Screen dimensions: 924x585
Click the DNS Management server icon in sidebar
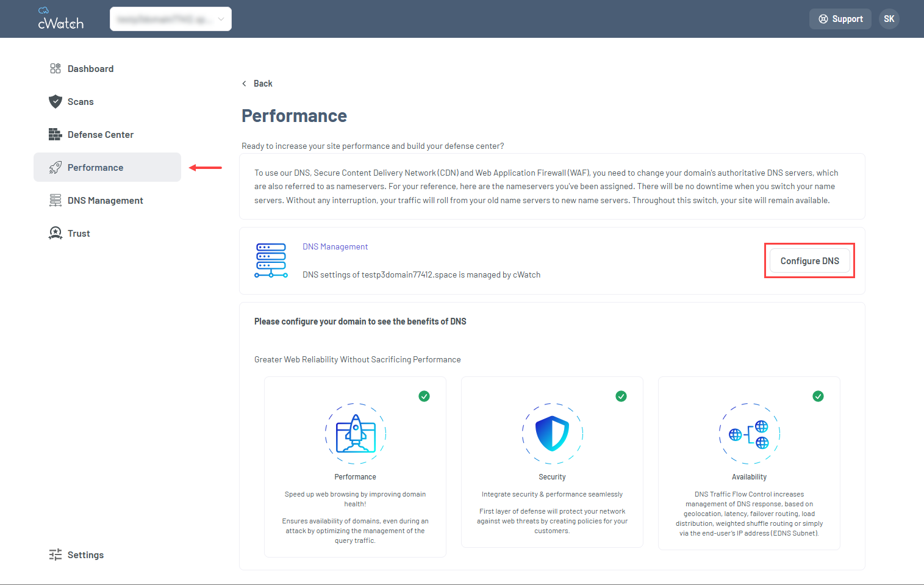coord(56,200)
